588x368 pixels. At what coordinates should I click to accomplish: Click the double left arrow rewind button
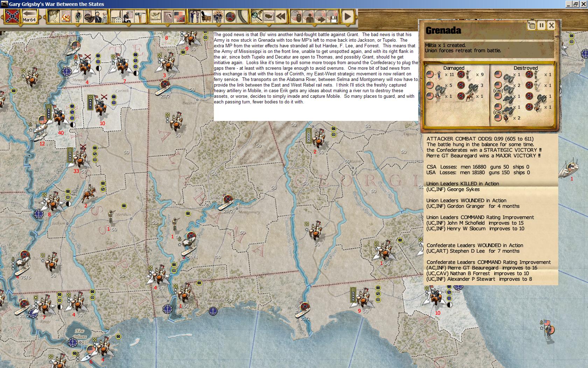(x=281, y=16)
